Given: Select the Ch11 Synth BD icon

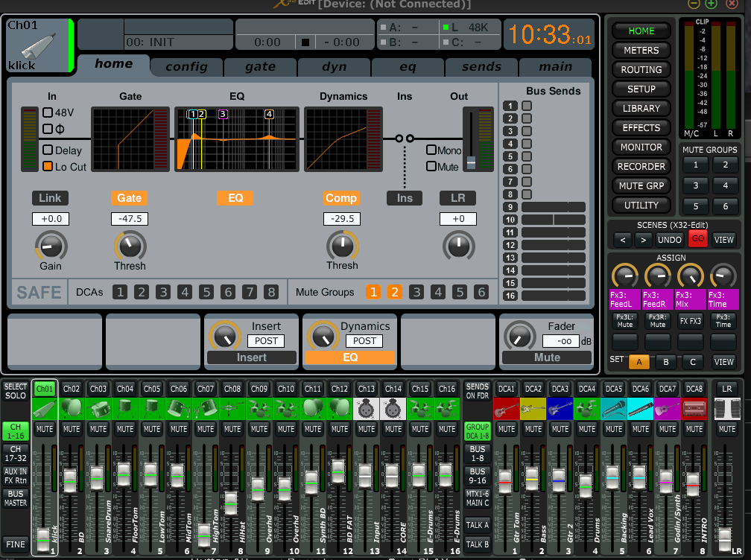Looking at the screenshot, I should (313, 410).
